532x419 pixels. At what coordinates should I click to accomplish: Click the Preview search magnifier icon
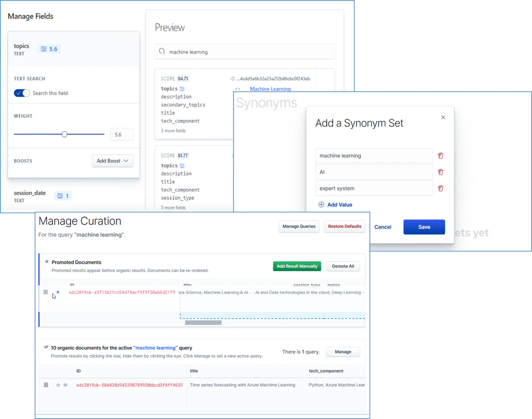click(162, 51)
